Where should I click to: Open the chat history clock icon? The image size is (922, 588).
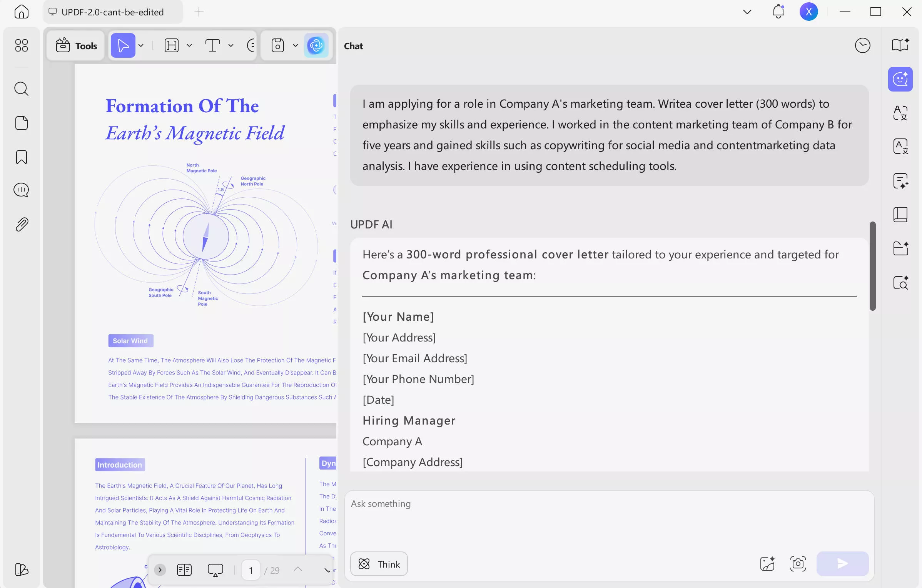pyautogui.click(x=862, y=45)
